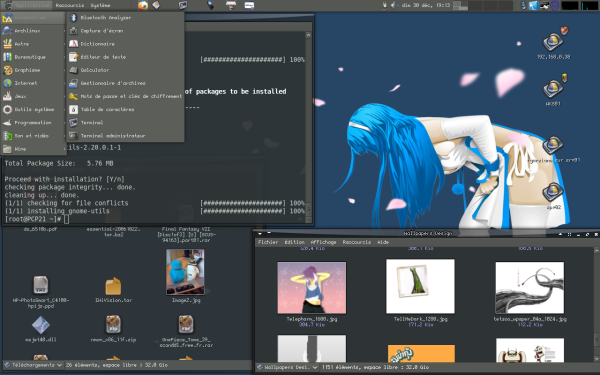Select the HP-Photosmart_C4100-hpijs.ppd file
This screenshot has width=600, height=375.
pos(41,285)
